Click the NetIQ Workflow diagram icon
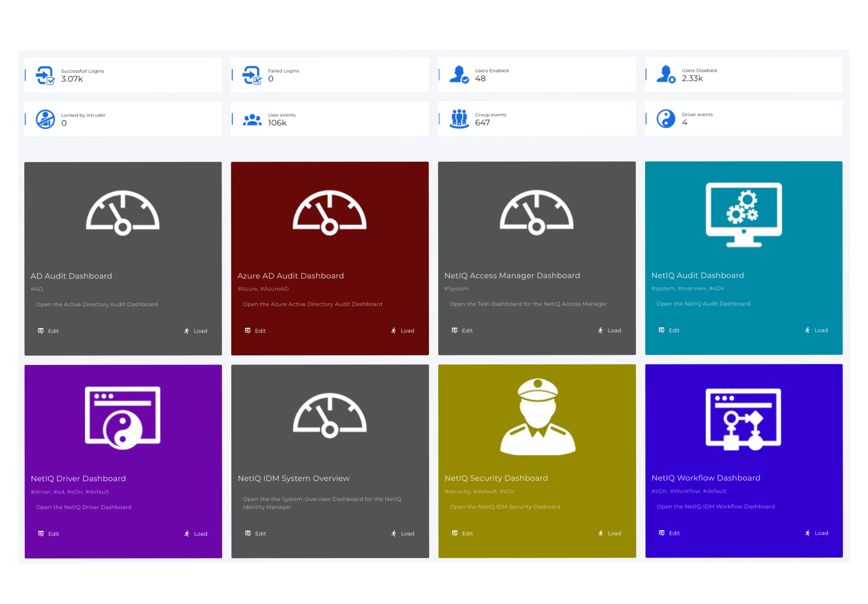The height and width of the screenshot is (604, 868). pos(743,419)
